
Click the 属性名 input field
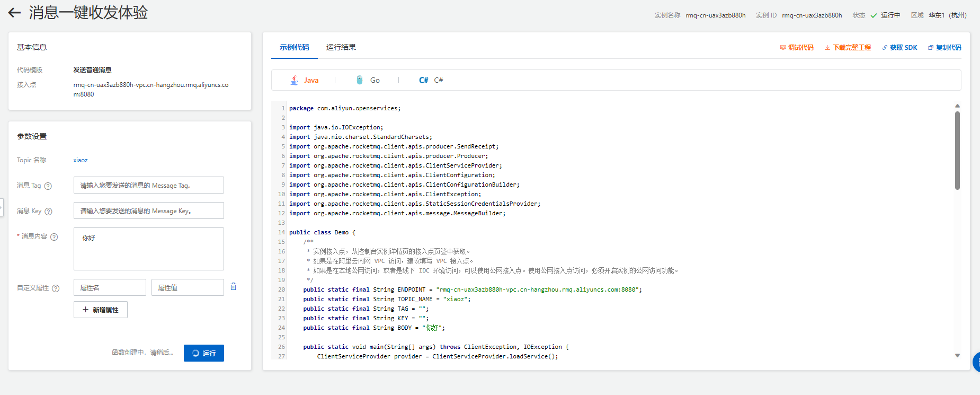click(x=110, y=287)
